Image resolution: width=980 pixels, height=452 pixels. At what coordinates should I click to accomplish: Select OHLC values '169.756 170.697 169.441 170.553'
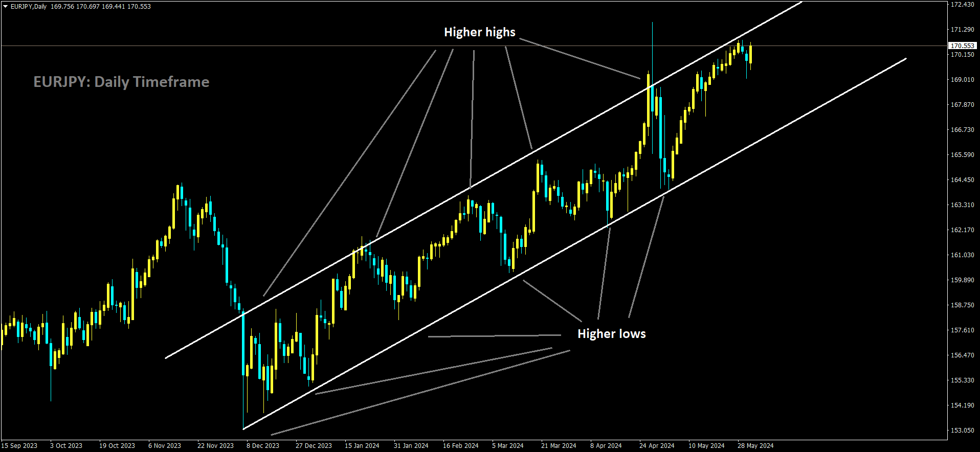click(101, 7)
